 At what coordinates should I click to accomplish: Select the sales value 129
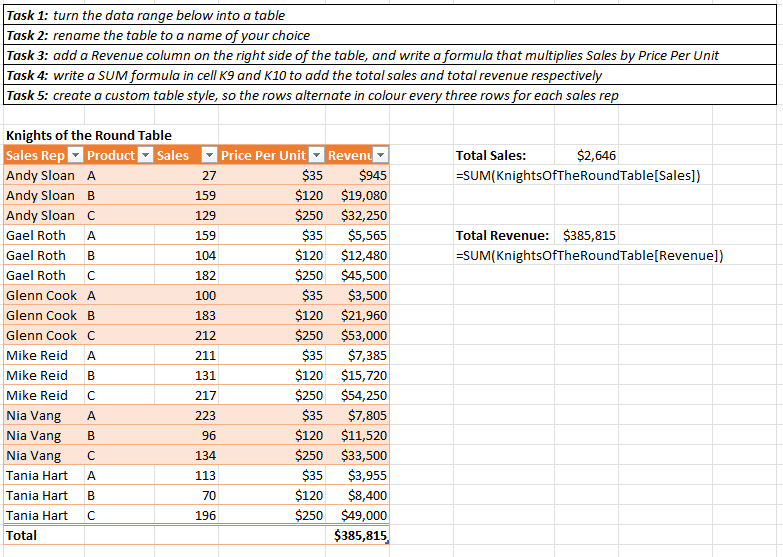point(186,215)
